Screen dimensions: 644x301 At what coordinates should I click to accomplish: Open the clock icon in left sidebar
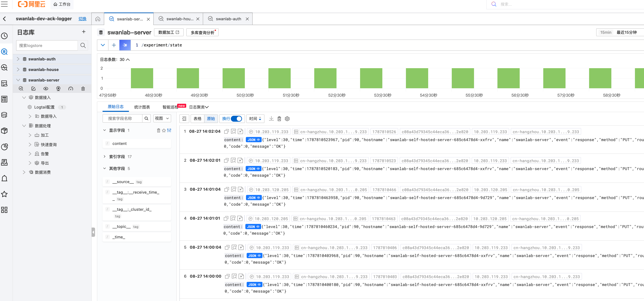tap(4, 36)
